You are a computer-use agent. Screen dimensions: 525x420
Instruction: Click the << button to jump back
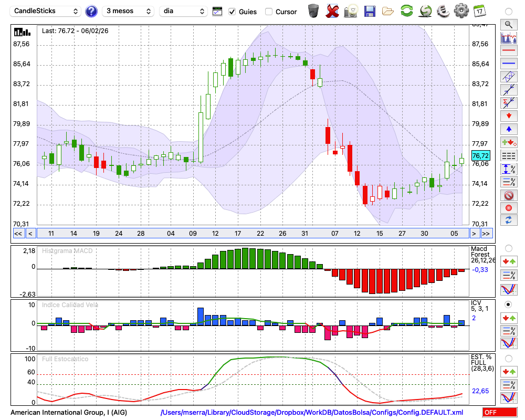(18, 233)
